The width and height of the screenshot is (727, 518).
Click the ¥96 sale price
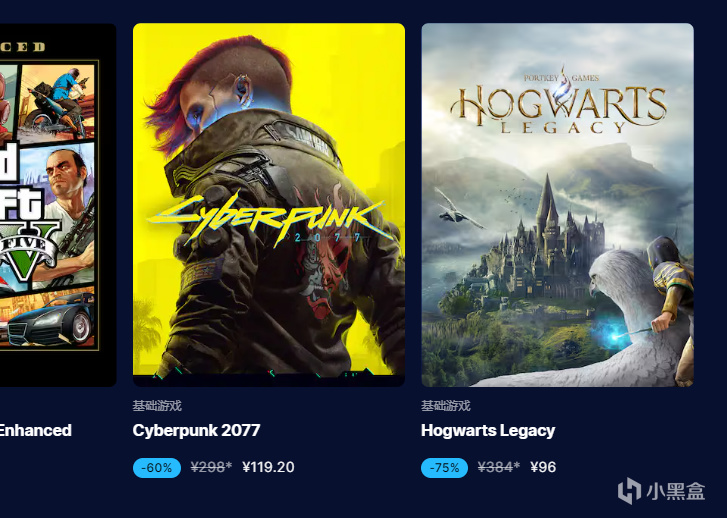543,467
